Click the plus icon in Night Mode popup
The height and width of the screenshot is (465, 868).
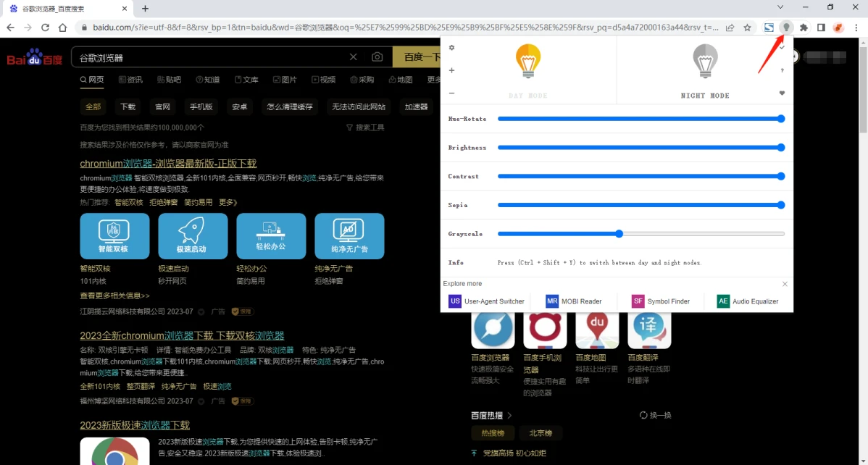[451, 70]
